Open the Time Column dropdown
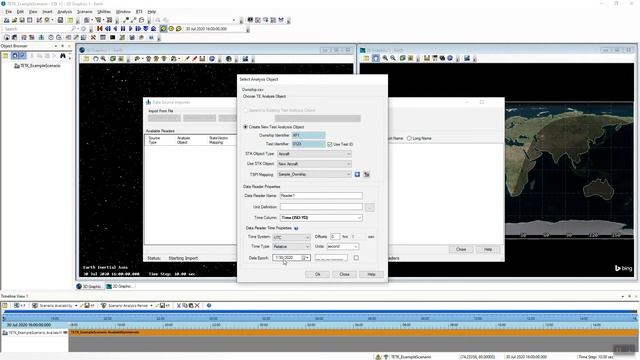This screenshot has width=640, height=360. pos(321,218)
